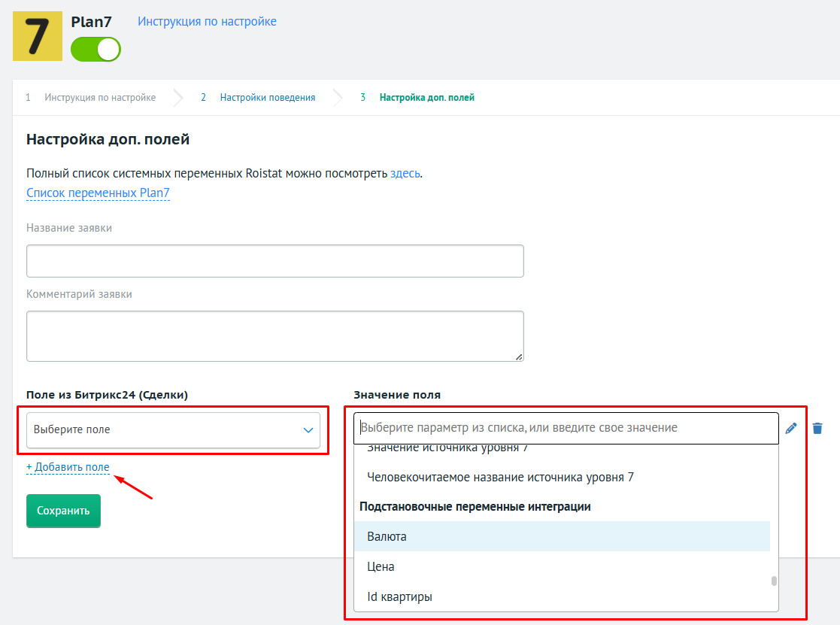Image resolution: width=840 pixels, height=625 pixels.
Task: Click the 'Название заявки' input field
Action: pyautogui.click(x=274, y=261)
